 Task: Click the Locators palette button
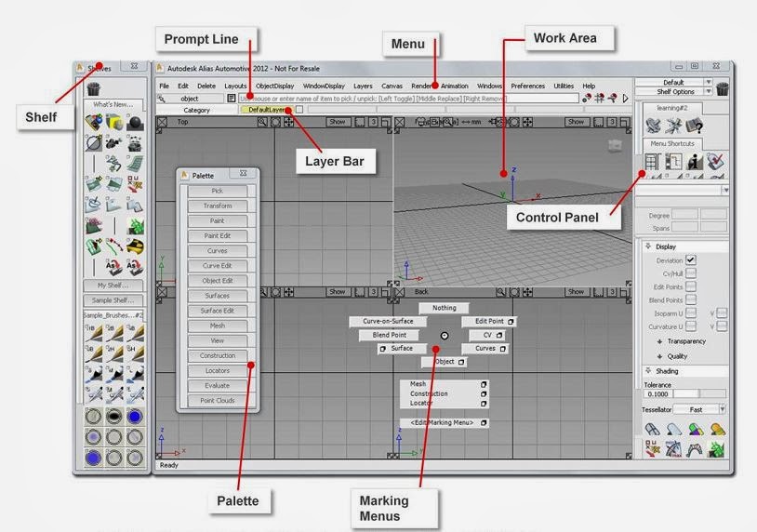point(218,371)
